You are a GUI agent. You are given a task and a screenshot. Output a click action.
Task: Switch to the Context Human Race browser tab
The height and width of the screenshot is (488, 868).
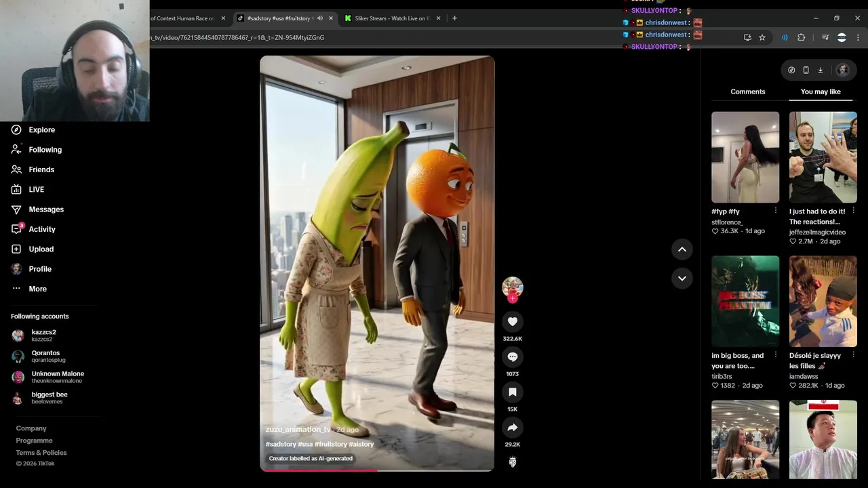(182, 18)
